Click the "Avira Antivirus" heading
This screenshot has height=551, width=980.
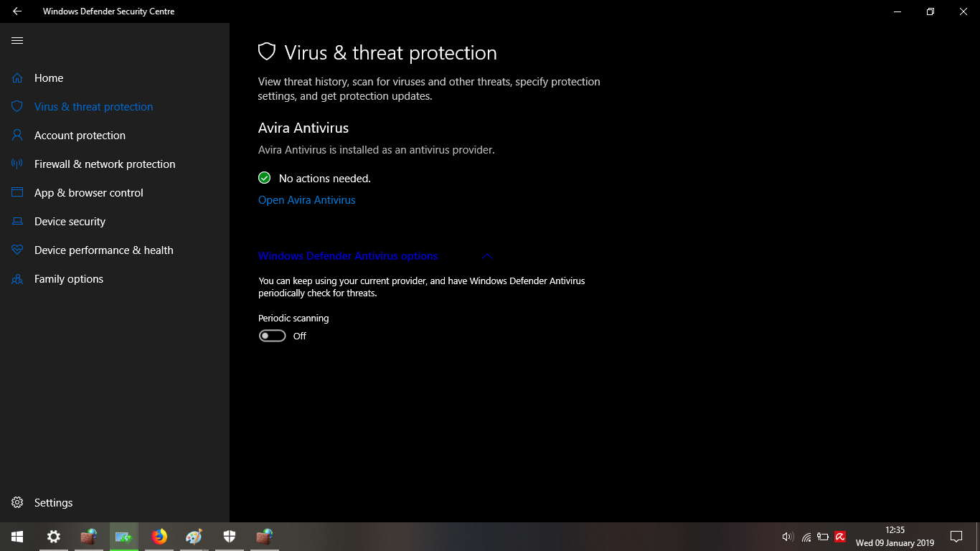[303, 128]
